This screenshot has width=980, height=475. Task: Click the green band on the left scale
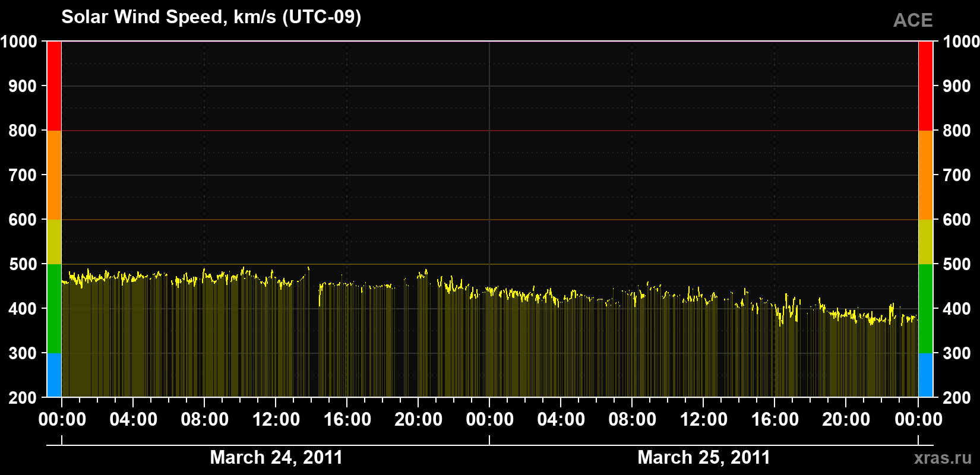tap(54, 309)
